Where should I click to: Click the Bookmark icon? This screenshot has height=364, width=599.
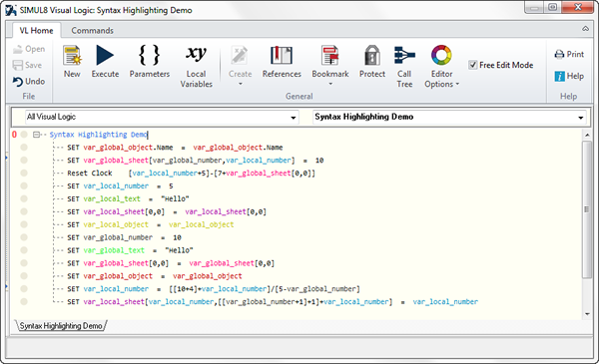coord(330,55)
